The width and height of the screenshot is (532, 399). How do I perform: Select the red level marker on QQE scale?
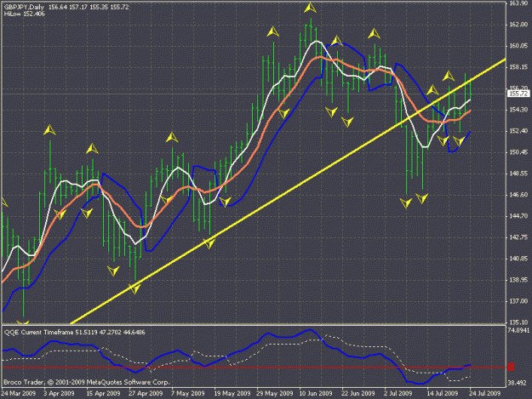[x=511, y=367]
